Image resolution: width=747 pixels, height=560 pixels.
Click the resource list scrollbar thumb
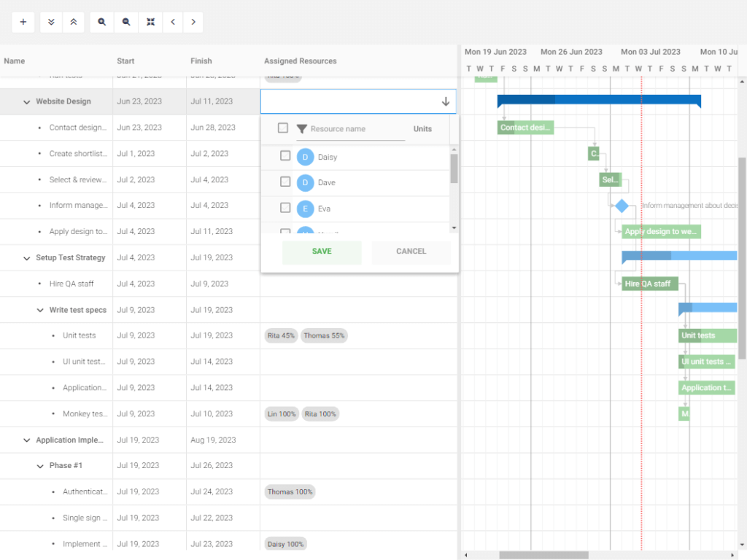[454, 168]
